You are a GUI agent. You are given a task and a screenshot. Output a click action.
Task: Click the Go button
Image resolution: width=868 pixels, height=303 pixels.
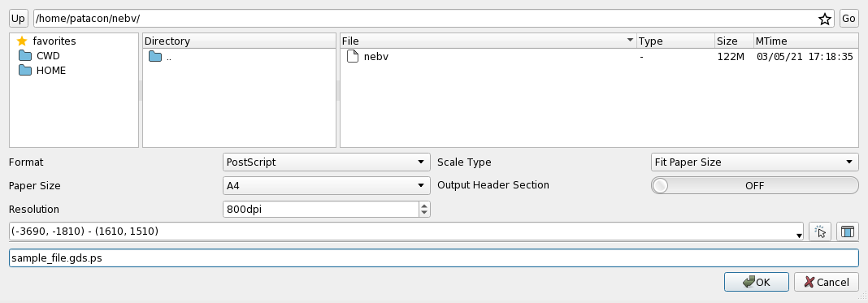tap(848, 18)
